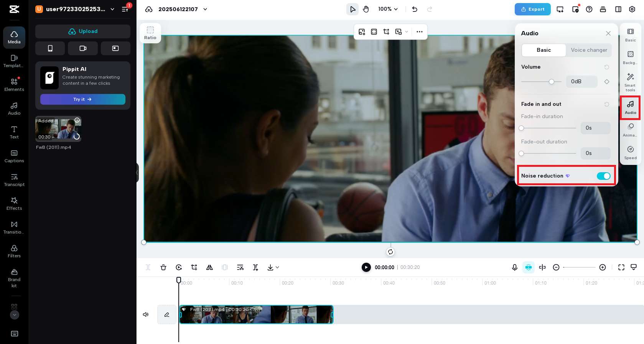
Task: Open the Elements panel
Action: click(x=14, y=85)
